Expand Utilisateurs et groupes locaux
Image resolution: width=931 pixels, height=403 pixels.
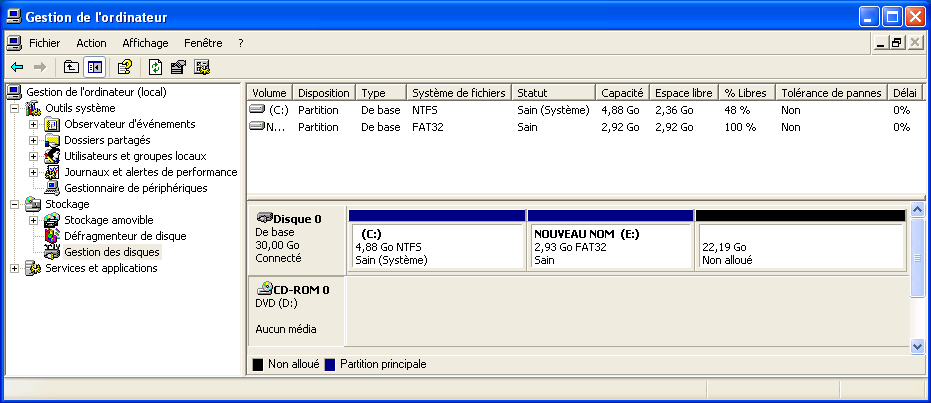click(x=33, y=157)
